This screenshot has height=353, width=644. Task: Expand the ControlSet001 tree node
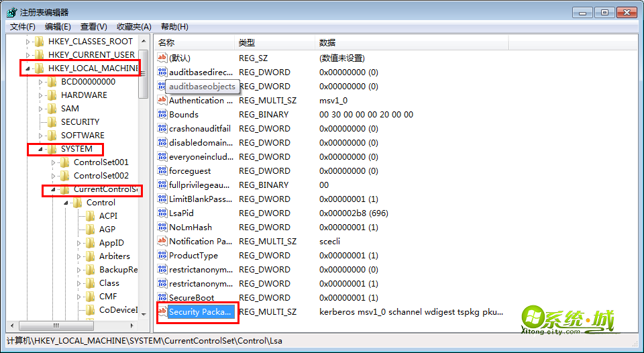[54, 162]
